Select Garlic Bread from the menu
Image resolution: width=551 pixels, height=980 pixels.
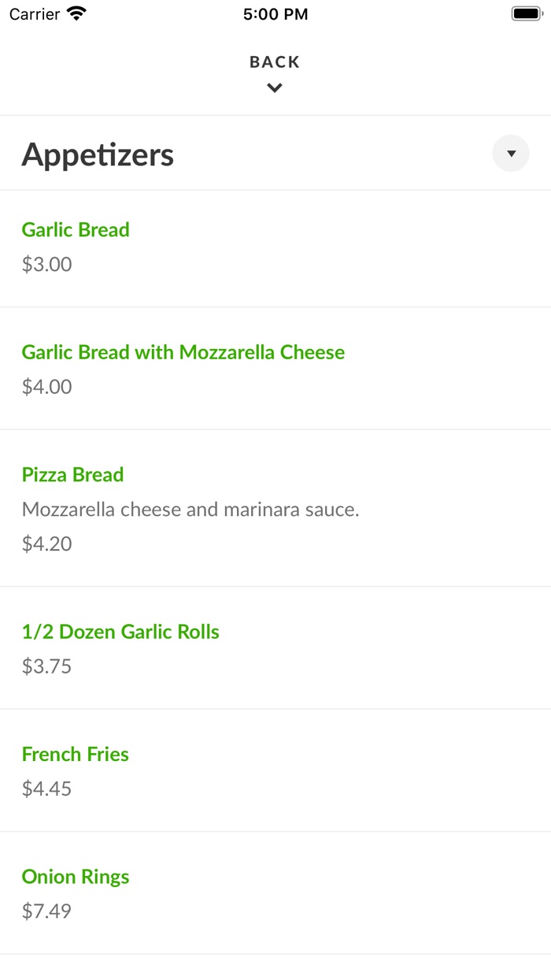(x=76, y=229)
